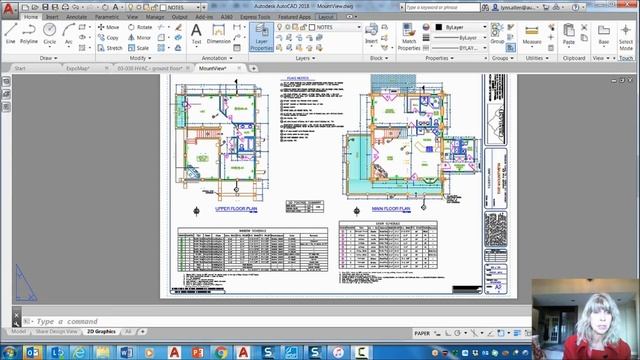Image resolution: width=640 pixels, height=360 pixels.
Task: Open Outlook from the taskbar
Action: pyautogui.click(x=32, y=352)
